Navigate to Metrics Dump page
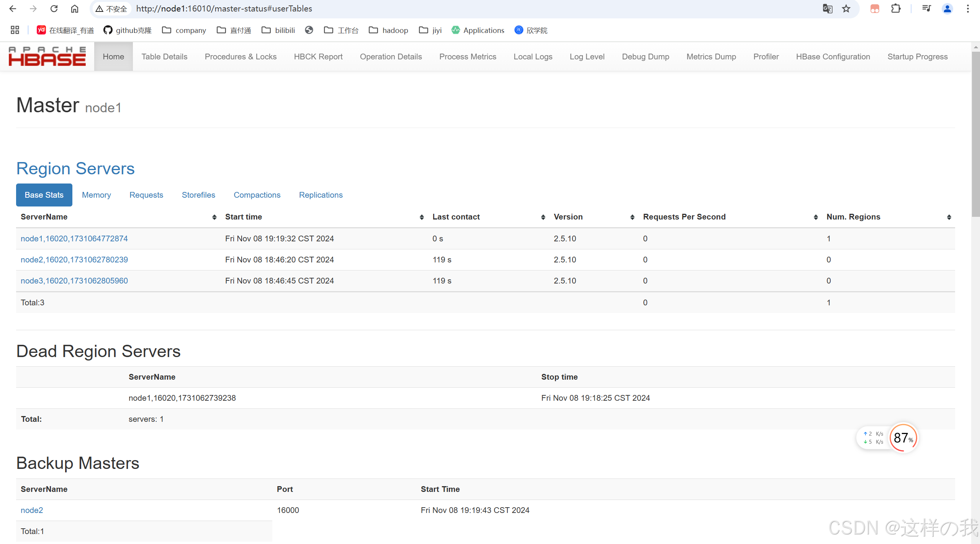 tap(712, 57)
